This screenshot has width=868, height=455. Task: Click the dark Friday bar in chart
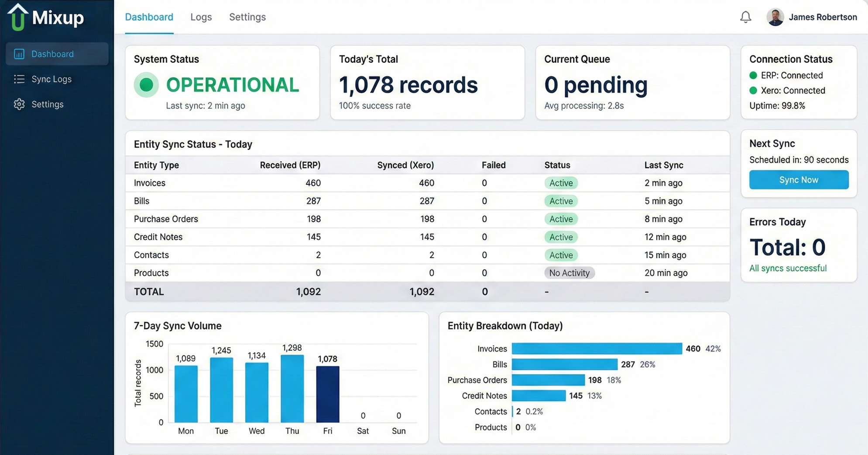coord(327,394)
